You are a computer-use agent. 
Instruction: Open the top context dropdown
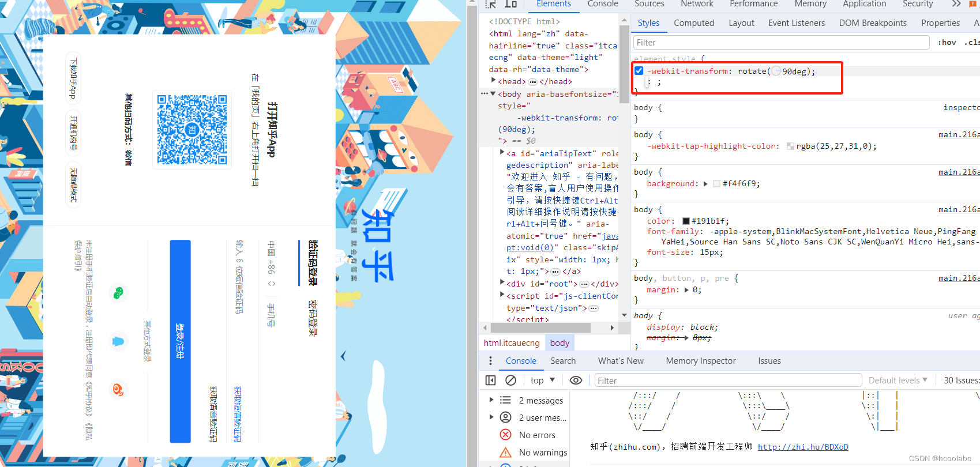point(543,381)
